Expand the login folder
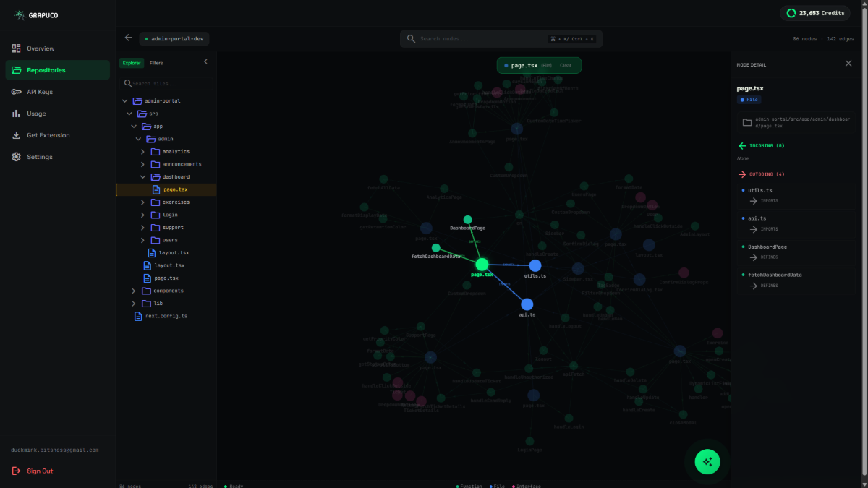 pos(142,215)
